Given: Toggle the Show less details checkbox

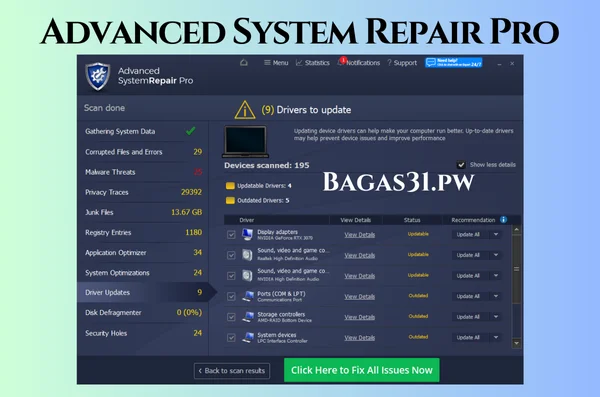Looking at the screenshot, I should point(461,165).
